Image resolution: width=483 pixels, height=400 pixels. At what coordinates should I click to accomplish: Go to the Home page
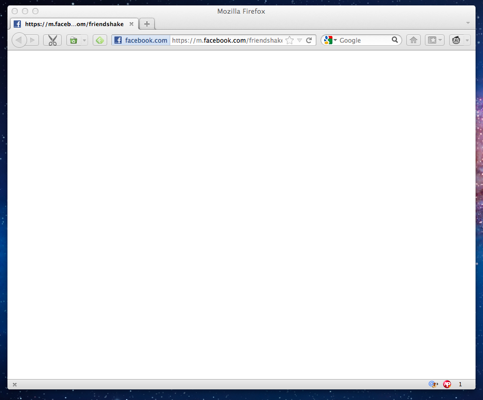coord(413,40)
